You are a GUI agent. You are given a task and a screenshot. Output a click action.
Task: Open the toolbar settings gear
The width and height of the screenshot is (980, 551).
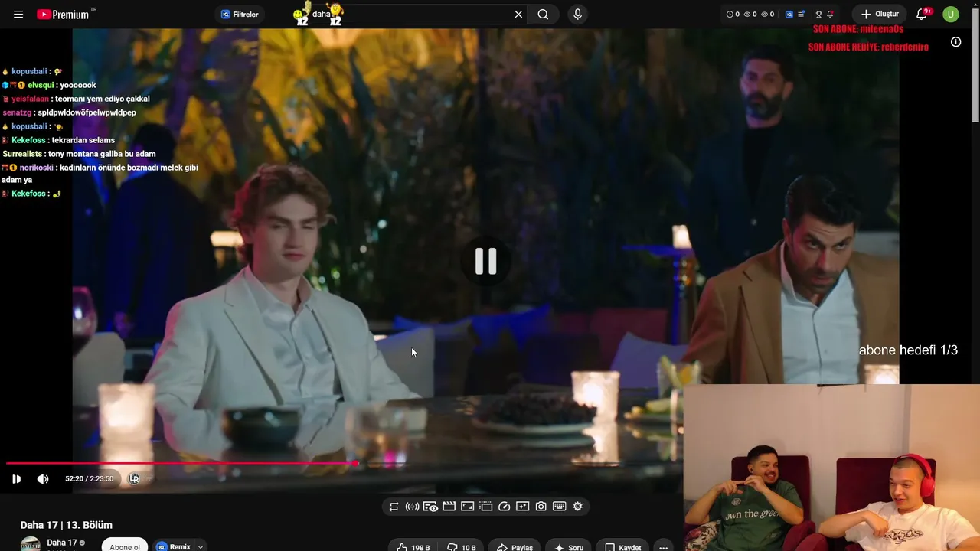577,507
